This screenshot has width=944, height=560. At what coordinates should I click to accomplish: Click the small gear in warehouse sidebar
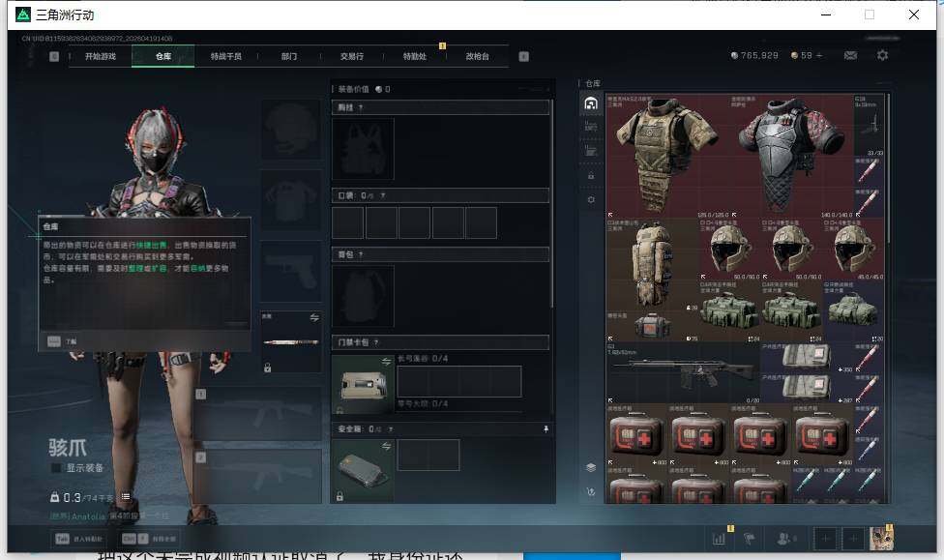tap(591, 199)
